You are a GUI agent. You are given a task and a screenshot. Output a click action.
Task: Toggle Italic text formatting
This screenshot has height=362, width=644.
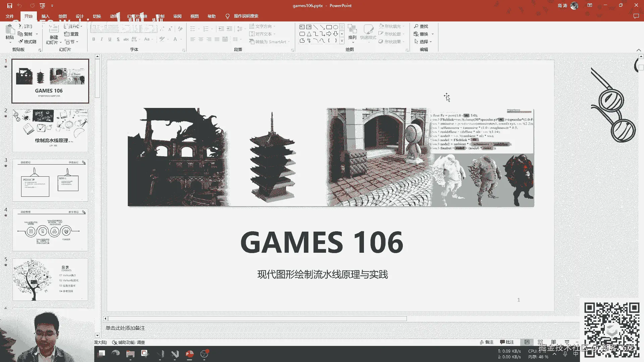pyautogui.click(x=102, y=39)
